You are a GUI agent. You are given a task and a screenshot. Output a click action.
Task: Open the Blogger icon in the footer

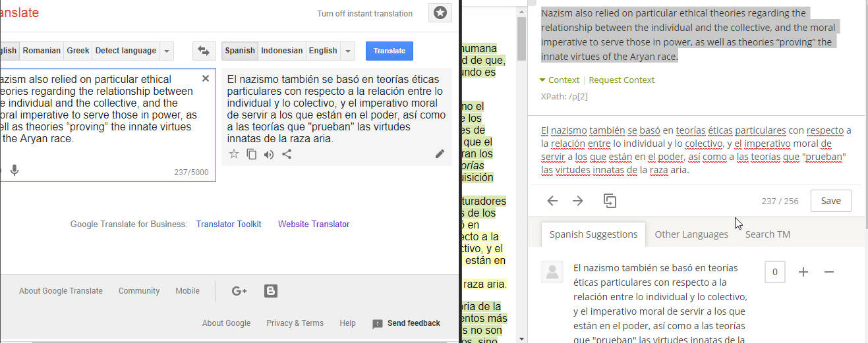click(x=270, y=290)
